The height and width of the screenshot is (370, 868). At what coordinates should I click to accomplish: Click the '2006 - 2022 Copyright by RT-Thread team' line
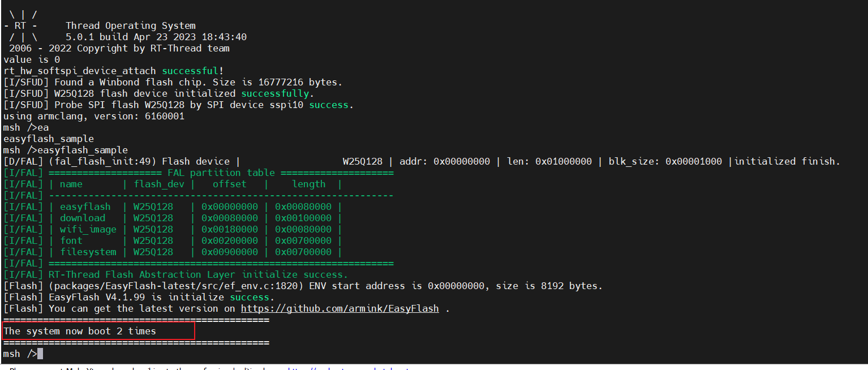pos(119,49)
